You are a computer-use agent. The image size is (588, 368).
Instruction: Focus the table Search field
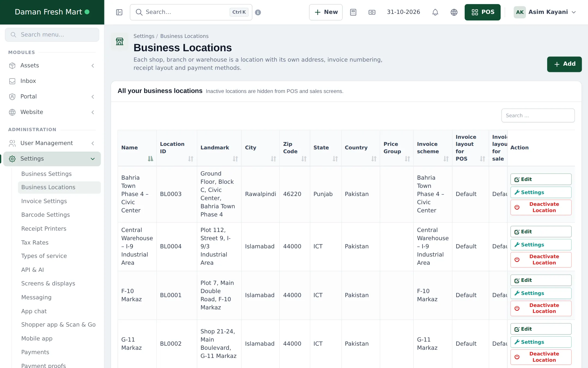click(x=538, y=116)
